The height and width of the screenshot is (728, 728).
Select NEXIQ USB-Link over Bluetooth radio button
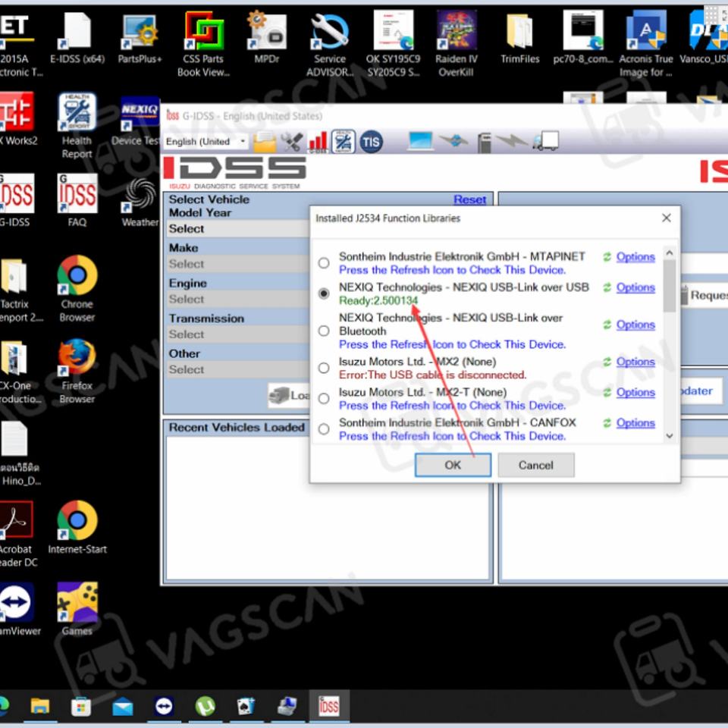pyautogui.click(x=324, y=331)
